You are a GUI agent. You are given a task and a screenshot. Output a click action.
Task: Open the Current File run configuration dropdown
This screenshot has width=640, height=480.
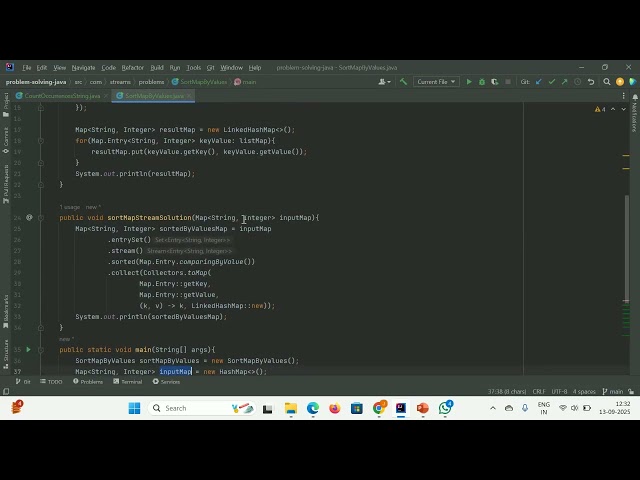(x=436, y=82)
